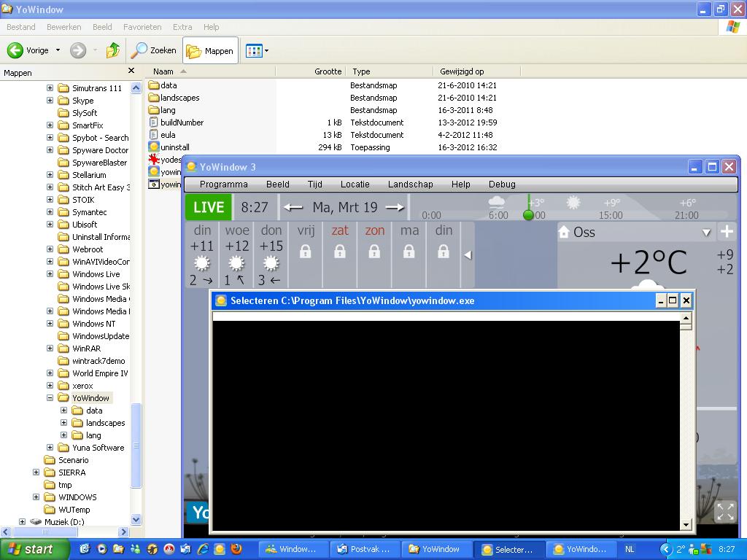The width and height of the screenshot is (747, 560).
Task: Add a new location with plus icon
Action: click(727, 232)
